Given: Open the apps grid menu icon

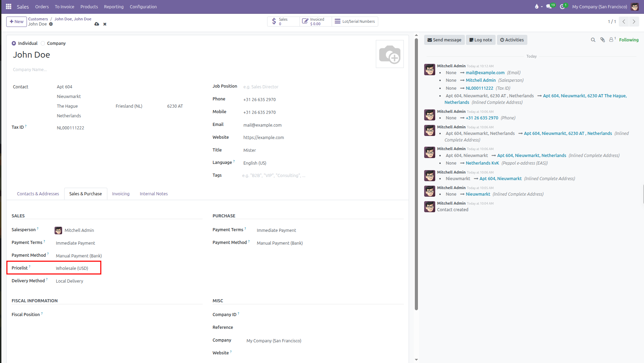Looking at the screenshot, I should click(x=9, y=7).
